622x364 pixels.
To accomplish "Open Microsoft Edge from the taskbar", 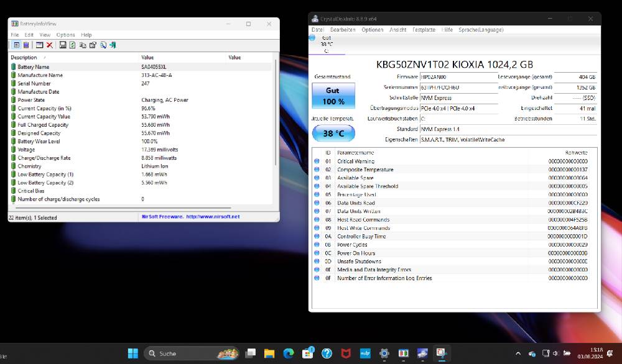I will point(289,353).
